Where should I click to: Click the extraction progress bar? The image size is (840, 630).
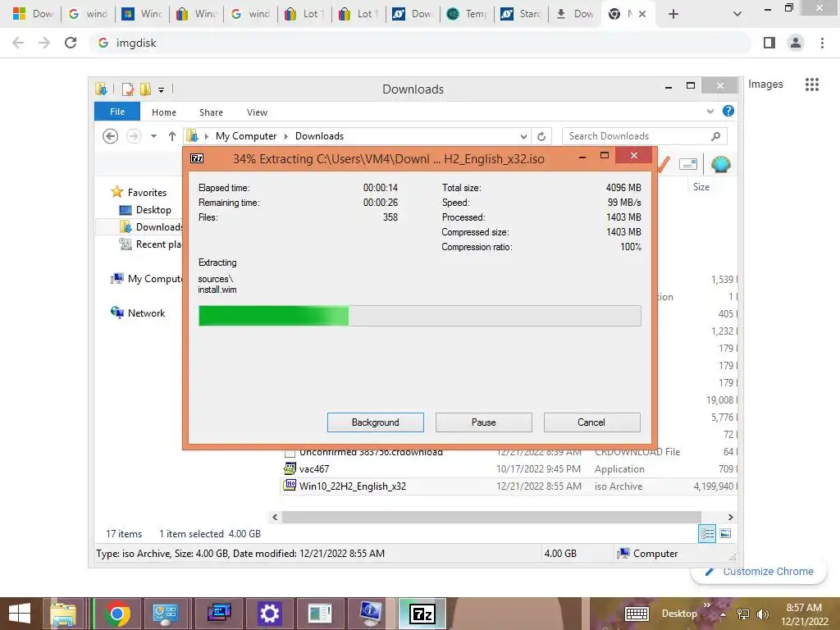coord(419,316)
